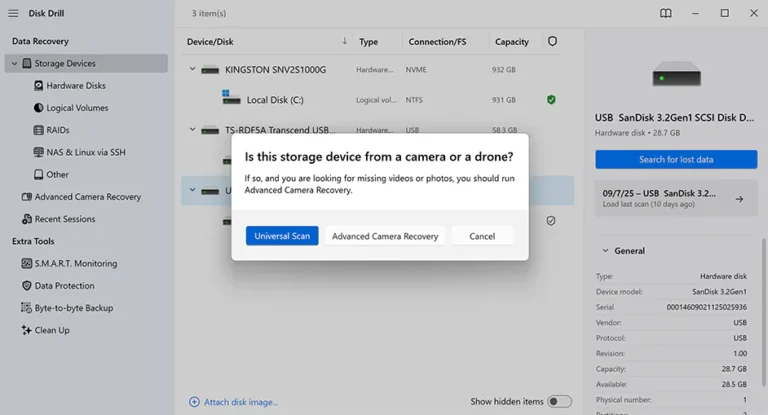The width and height of the screenshot is (768, 415).
Task: Minimize the Disk Drill window
Action: pyautogui.click(x=695, y=13)
